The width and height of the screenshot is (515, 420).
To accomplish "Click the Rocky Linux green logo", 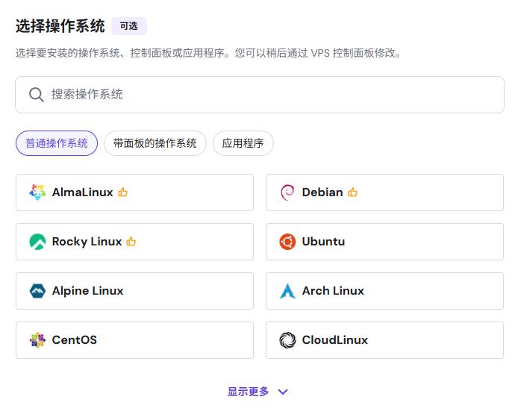I will 37,242.
